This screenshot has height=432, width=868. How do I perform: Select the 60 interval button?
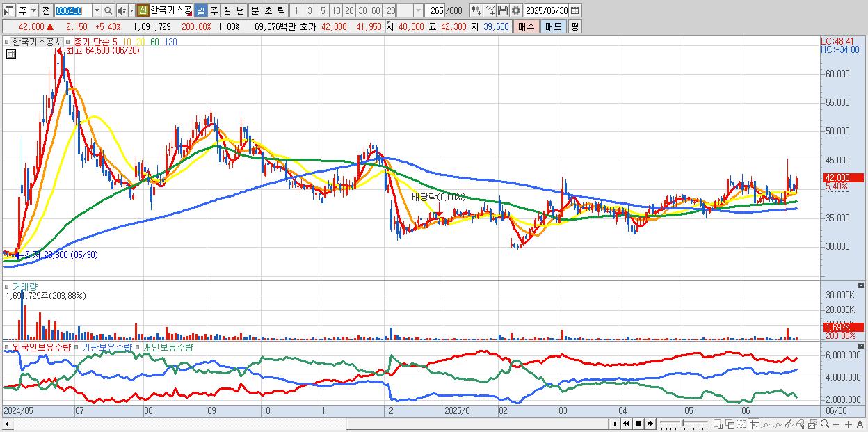376,10
